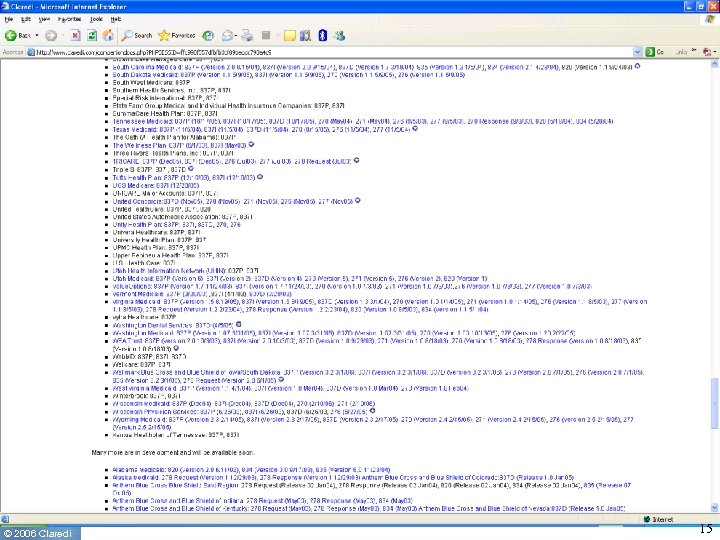
Task: Open the Edit menu
Action: 26,19
